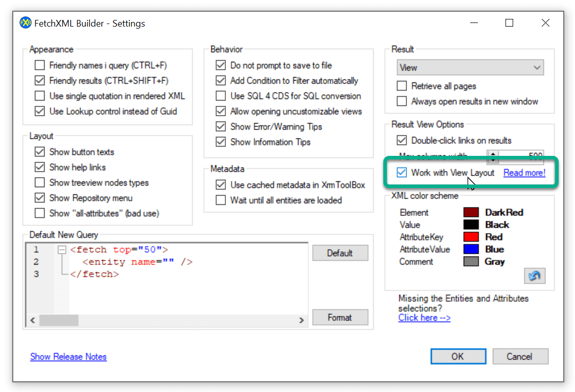The width and height of the screenshot is (575, 392).
Task: Click 'Show Release Notes'
Action: pos(68,357)
